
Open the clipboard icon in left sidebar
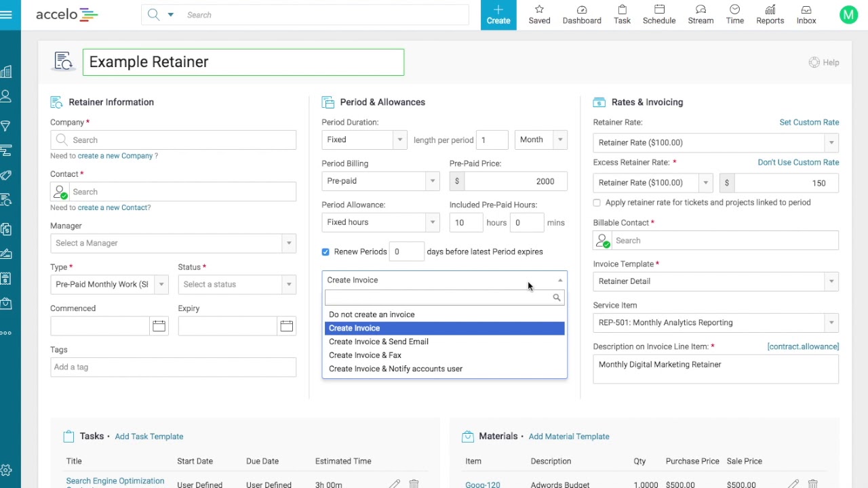point(6,230)
